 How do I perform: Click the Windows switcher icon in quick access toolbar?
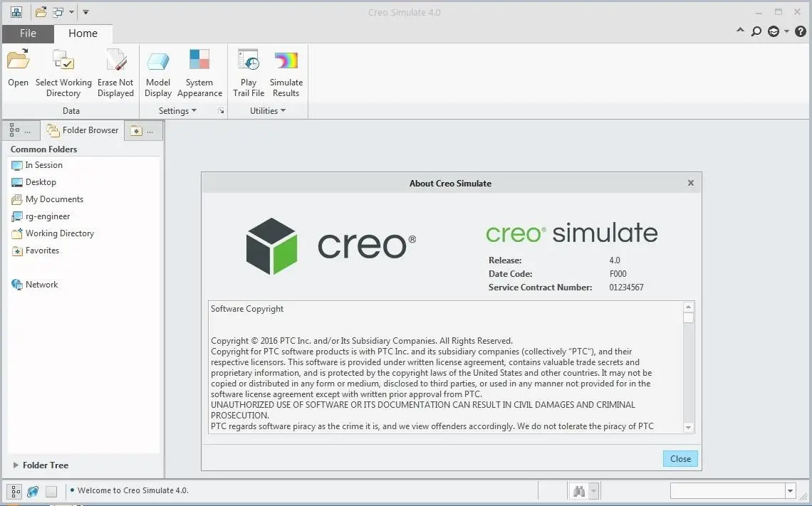(58, 12)
